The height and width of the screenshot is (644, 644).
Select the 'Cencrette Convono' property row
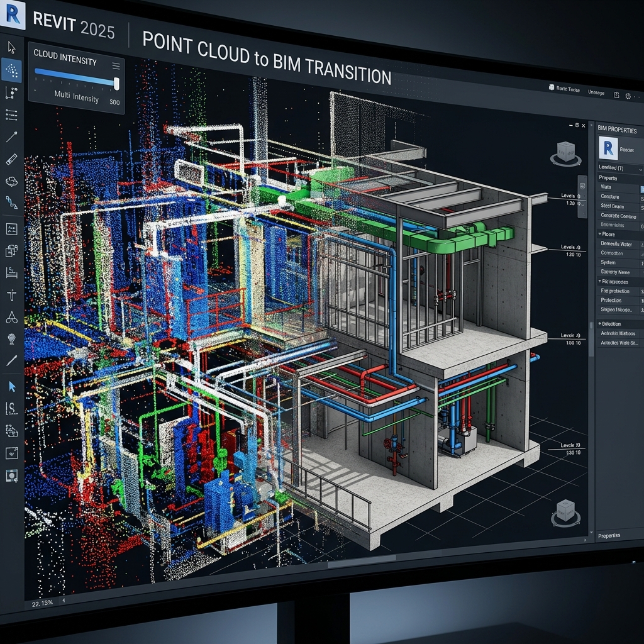pos(620,216)
